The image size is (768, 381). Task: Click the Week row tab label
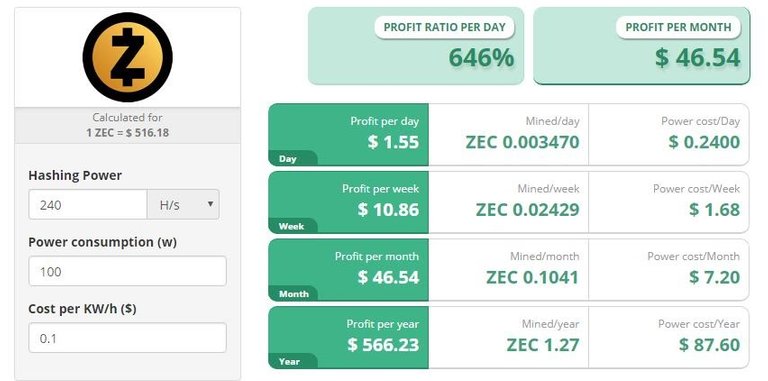click(x=293, y=226)
